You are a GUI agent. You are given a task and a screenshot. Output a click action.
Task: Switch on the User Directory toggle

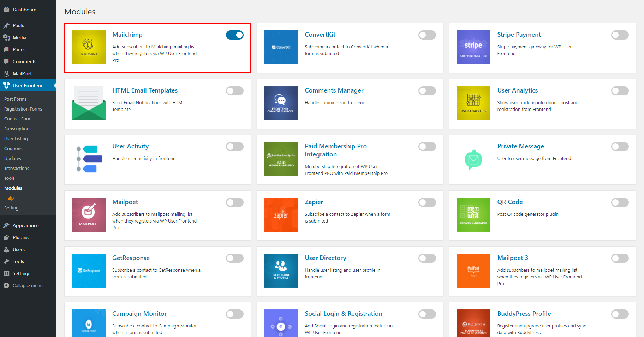427,258
